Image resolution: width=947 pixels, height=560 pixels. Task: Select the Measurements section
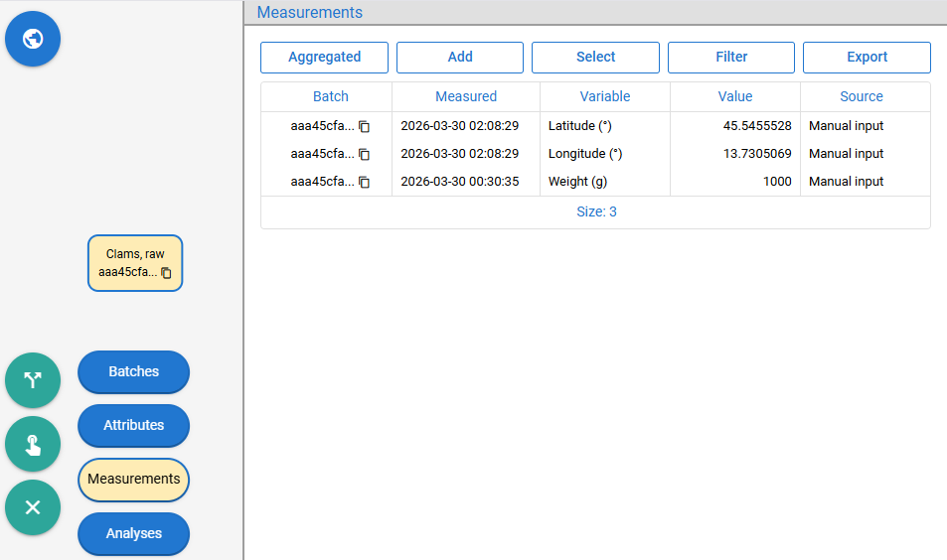coord(133,480)
